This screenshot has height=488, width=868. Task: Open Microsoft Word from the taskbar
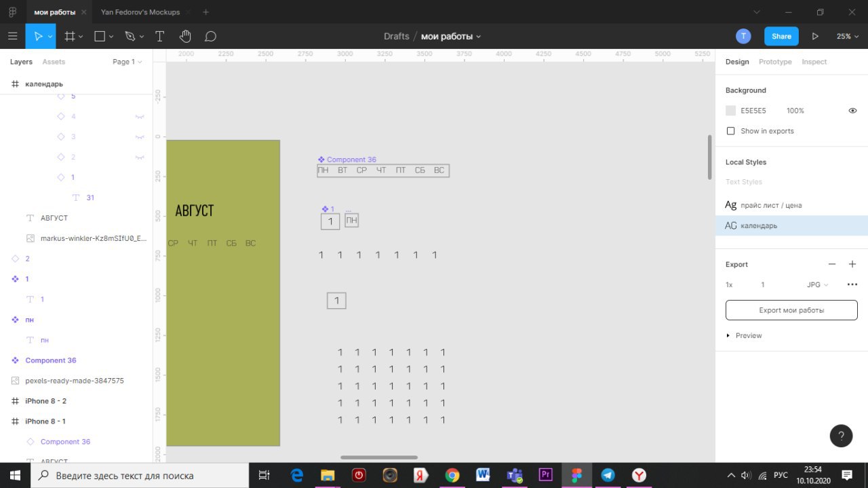pos(483,475)
